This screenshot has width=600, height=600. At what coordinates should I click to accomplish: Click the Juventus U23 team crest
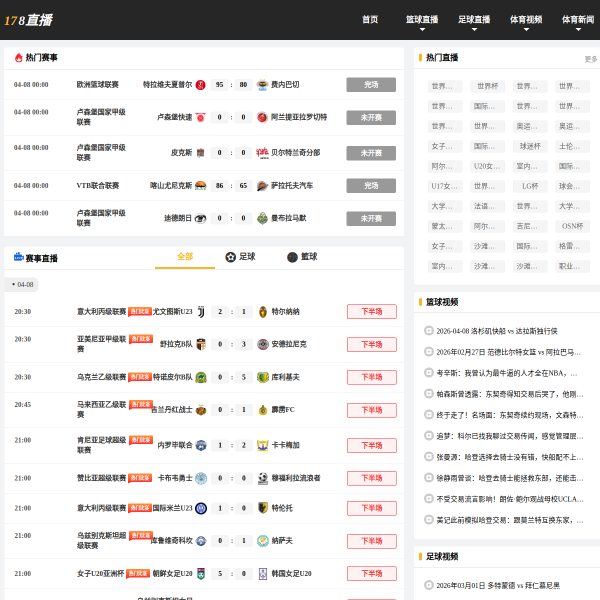[x=200, y=311]
